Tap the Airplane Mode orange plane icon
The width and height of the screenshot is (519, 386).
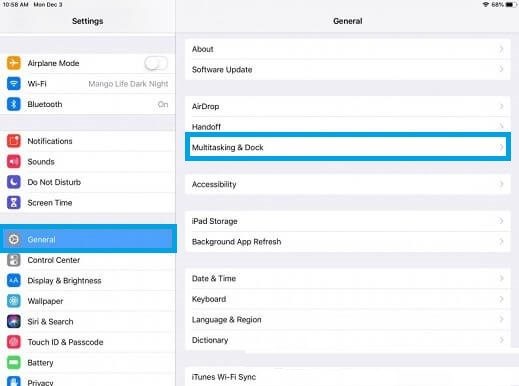click(x=14, y=63)
